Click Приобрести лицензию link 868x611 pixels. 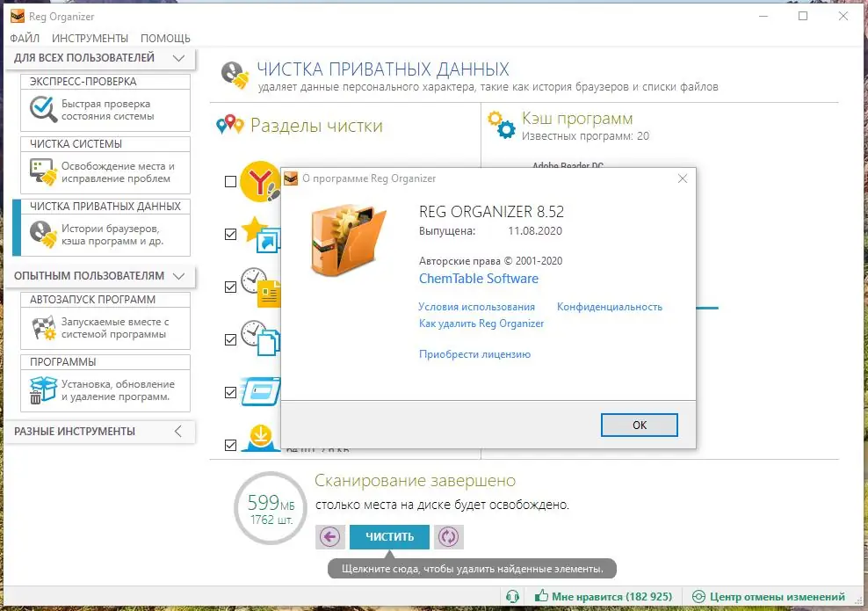coord(474,354)
